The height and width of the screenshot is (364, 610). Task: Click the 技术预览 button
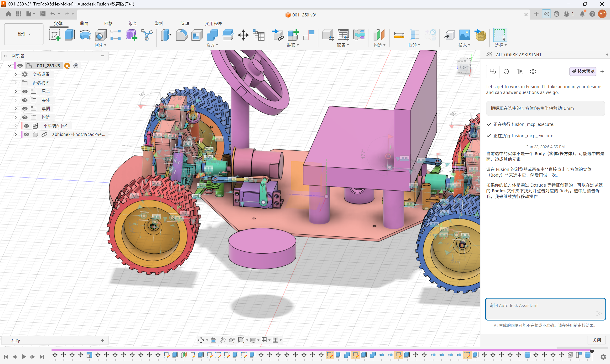click(x=583, y=71)
